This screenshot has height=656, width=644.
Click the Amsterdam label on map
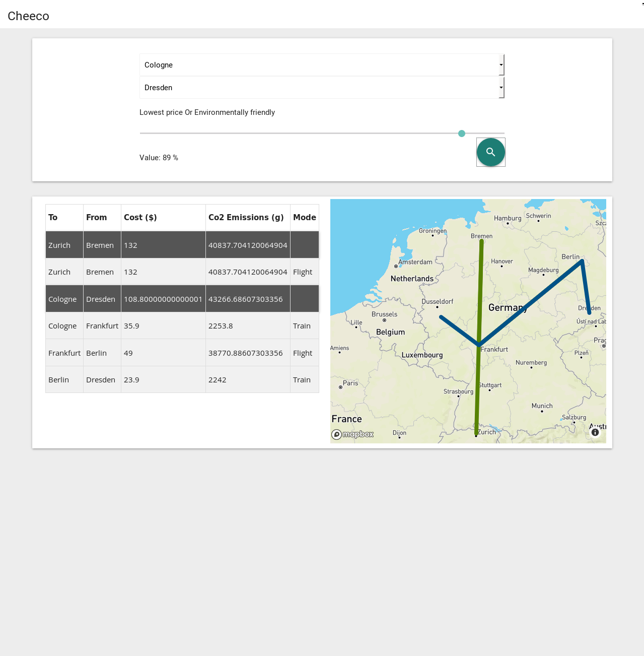tap(415, 262)
